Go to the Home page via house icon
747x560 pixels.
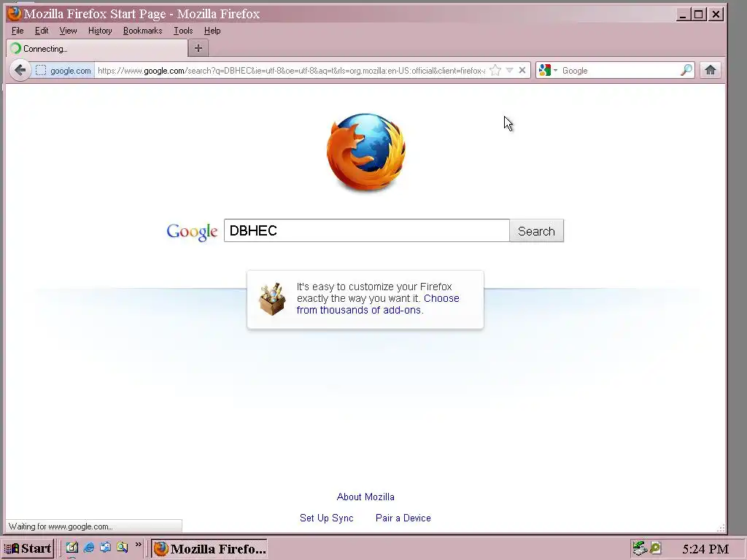[711, 71]
